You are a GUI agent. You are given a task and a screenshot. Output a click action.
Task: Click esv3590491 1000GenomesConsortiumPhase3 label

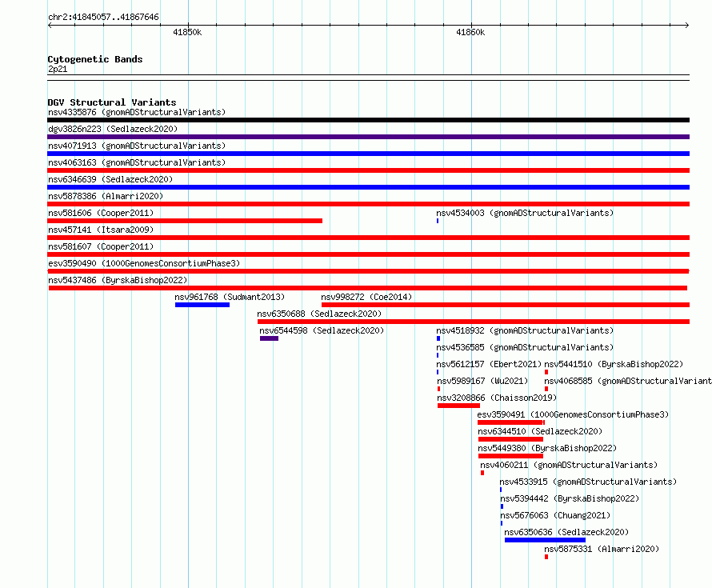coord(573,414)
